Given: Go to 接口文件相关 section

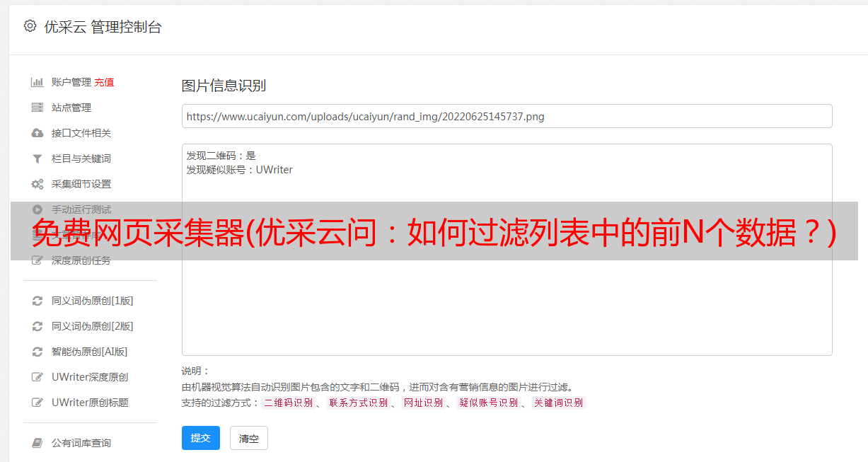Looking at the screenshot, I should [x=81, y=133].
